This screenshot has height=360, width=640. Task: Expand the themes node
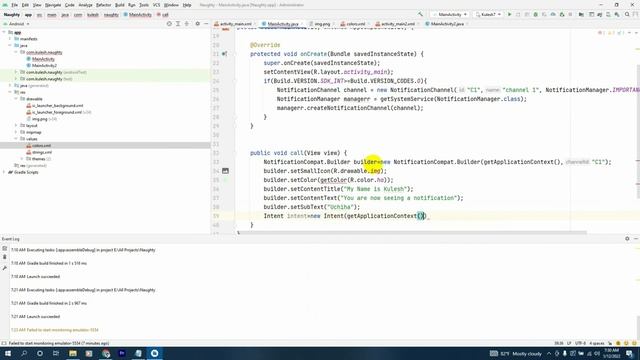tap(22, 159)
